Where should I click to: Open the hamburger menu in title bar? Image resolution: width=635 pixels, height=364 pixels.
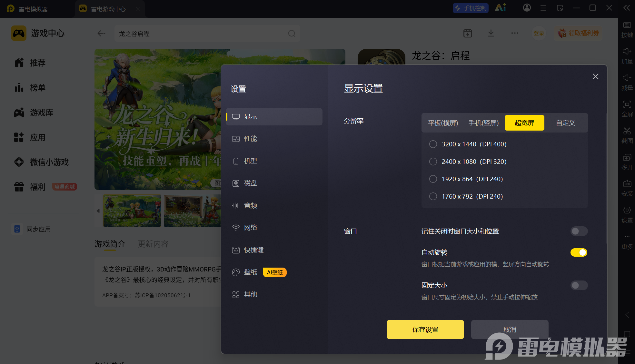click(543, 8)
